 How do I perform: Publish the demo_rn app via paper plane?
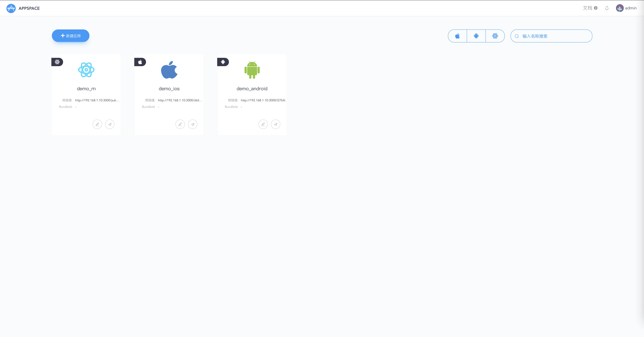tap(110, 124)
